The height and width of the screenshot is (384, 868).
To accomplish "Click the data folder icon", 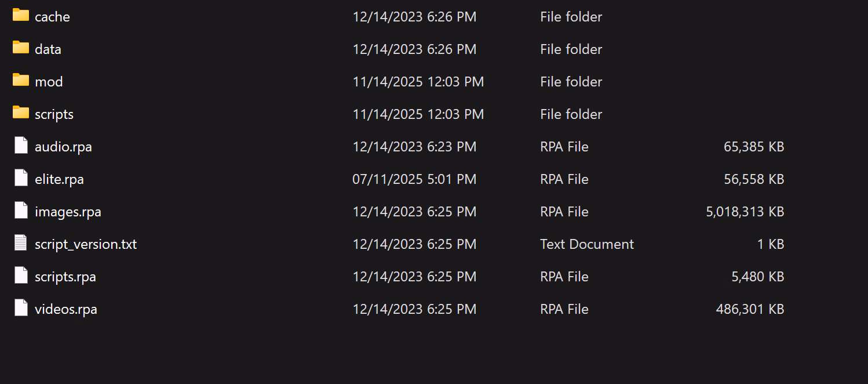I will 21,48.
